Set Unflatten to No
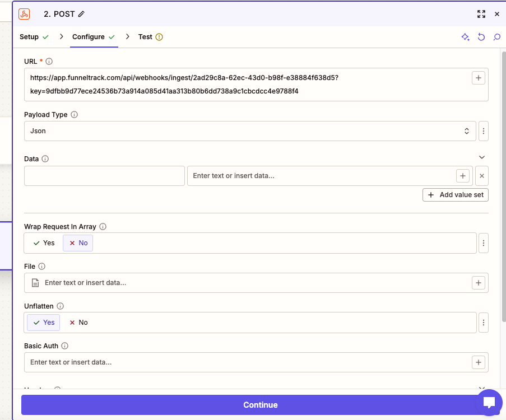The height and width of the screenshot is (420, 506). (x=78, y=322)
